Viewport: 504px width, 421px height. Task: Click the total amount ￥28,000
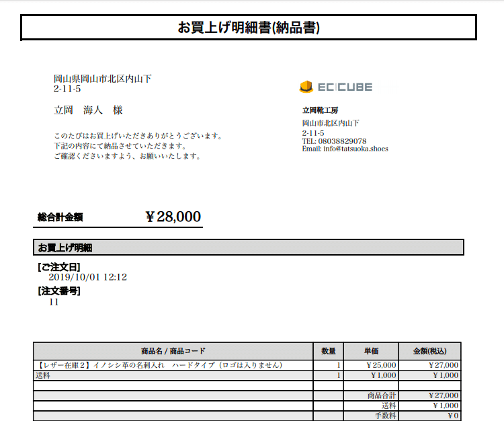tap(173, 217)
